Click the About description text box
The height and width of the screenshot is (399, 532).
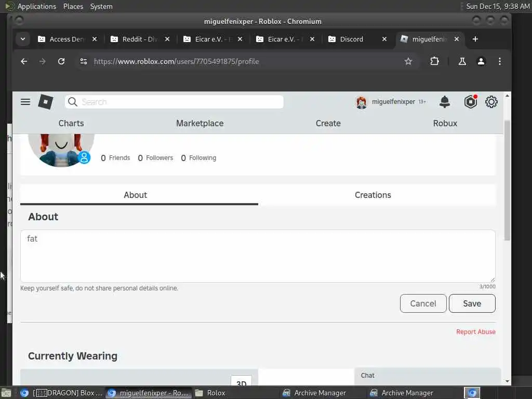tap(258, 256)
